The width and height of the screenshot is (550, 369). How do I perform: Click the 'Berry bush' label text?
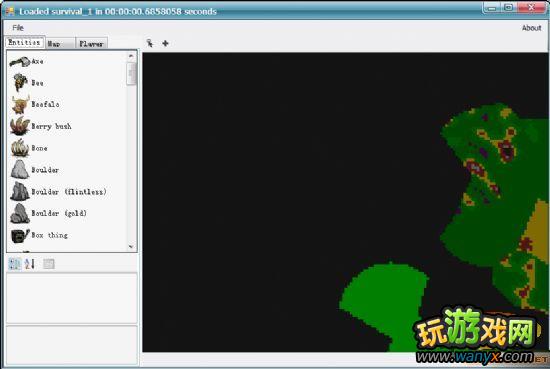click(51, 126)
